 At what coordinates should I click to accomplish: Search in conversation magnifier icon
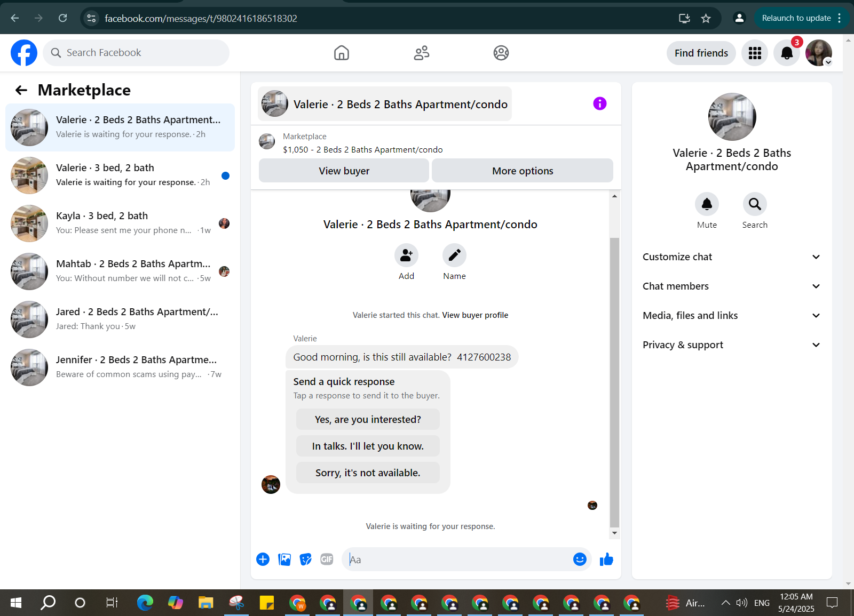tap(755, 204)
